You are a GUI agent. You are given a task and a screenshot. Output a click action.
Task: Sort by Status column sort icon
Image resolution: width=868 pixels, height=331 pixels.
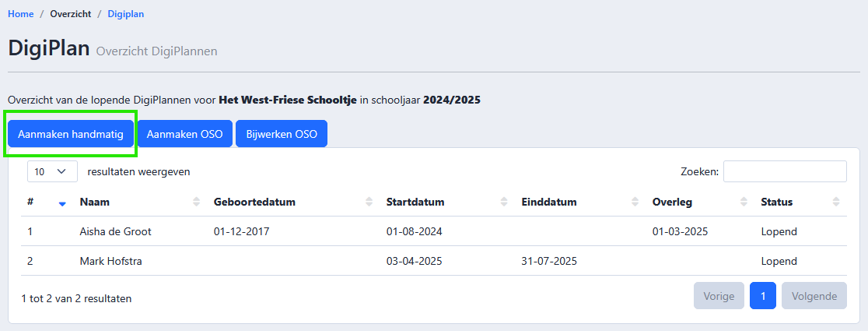point(836,202)
